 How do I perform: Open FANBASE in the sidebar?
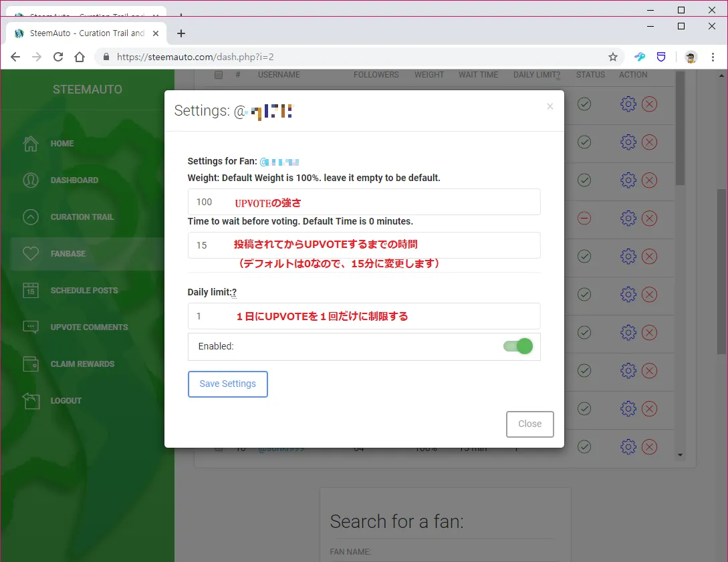coord(68,253)
